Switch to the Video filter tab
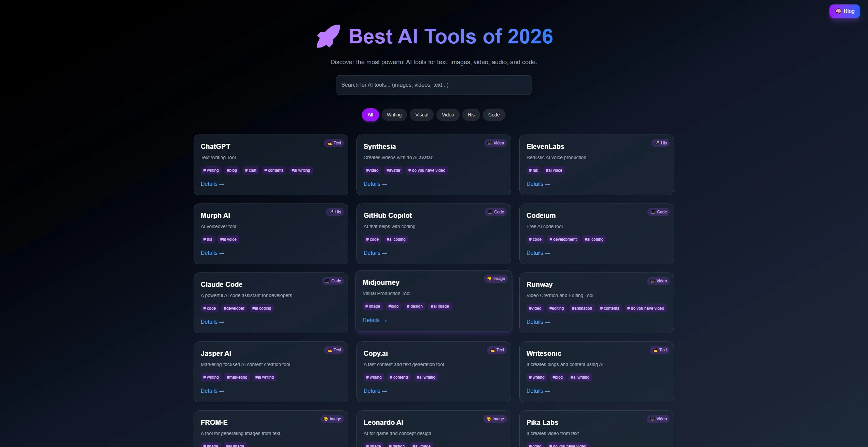This screenshot has height=447, width=868. 448,115
